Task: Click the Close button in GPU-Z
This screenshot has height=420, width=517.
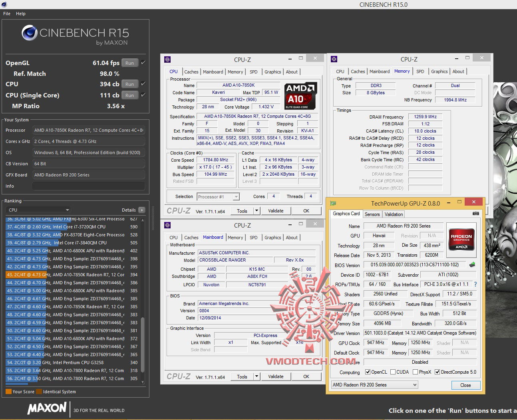Action: click(x=465, y=385)
